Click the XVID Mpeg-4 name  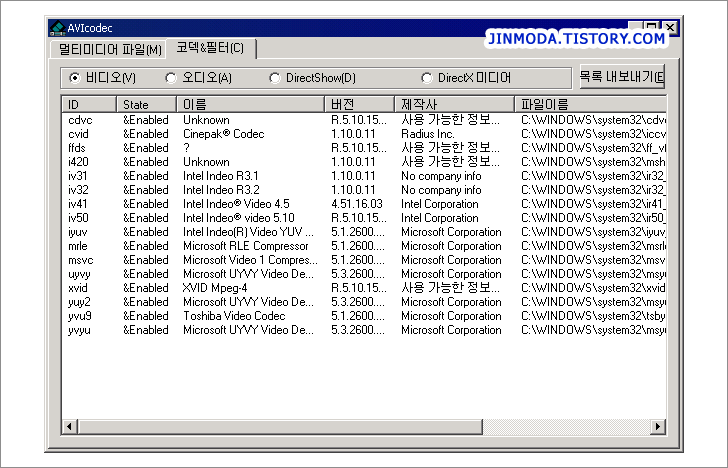[x=215, y=288]
